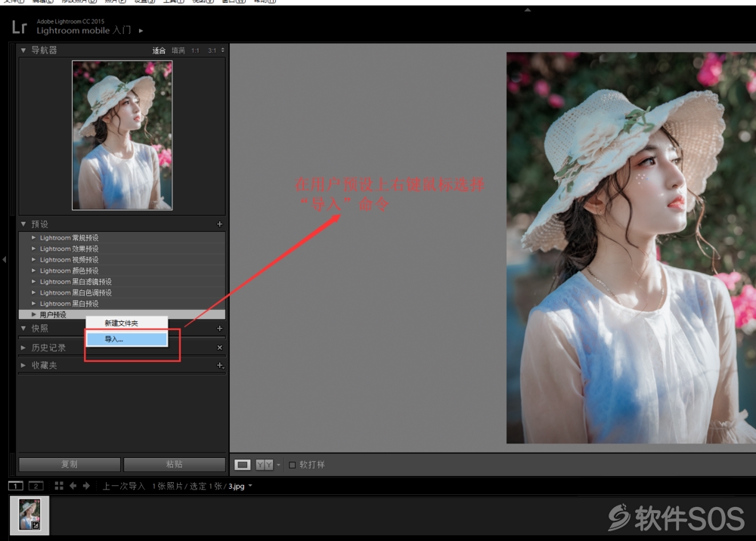The height and width of the screenshot is (541, 756).
Task: Open before/after view options arrow
Action: pyautogui.click(x=278, y=465)
